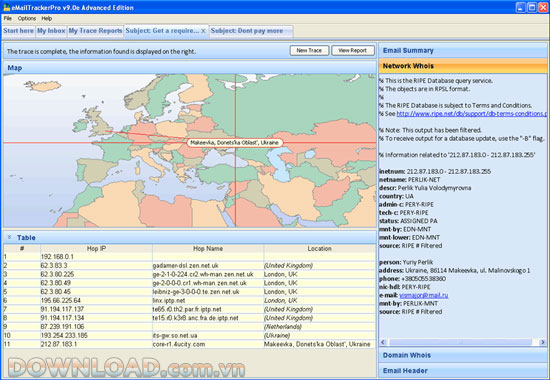This screenshot has height=380, width=550.
Task: Open the Options menu
Action: coord(27,19)
